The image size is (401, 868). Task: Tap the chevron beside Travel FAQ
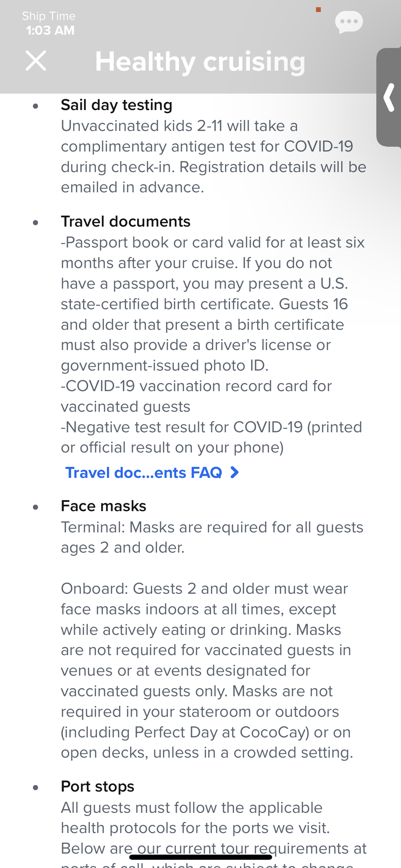235,472
